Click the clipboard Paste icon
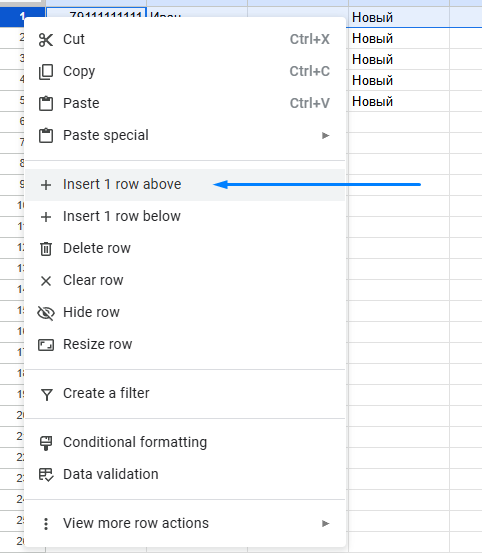 pyautogui.click(x=46, y=104)
